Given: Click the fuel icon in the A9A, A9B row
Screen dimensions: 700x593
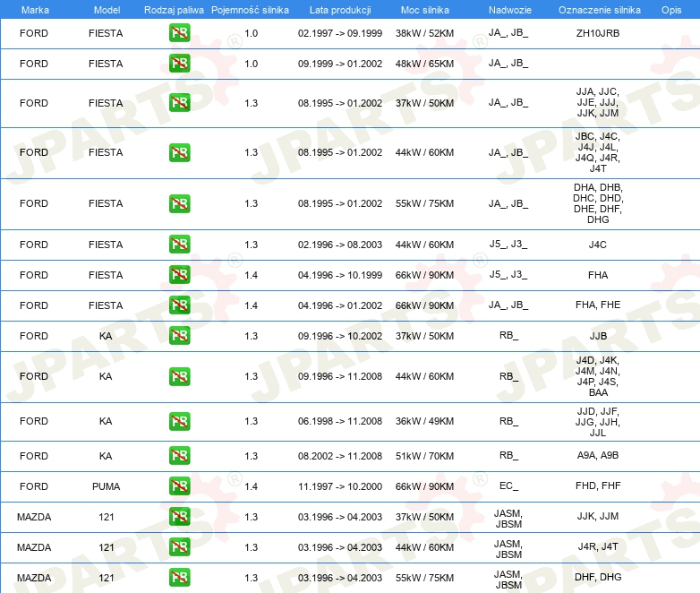Looking at the screenshot, I should (x=179, y=456).
